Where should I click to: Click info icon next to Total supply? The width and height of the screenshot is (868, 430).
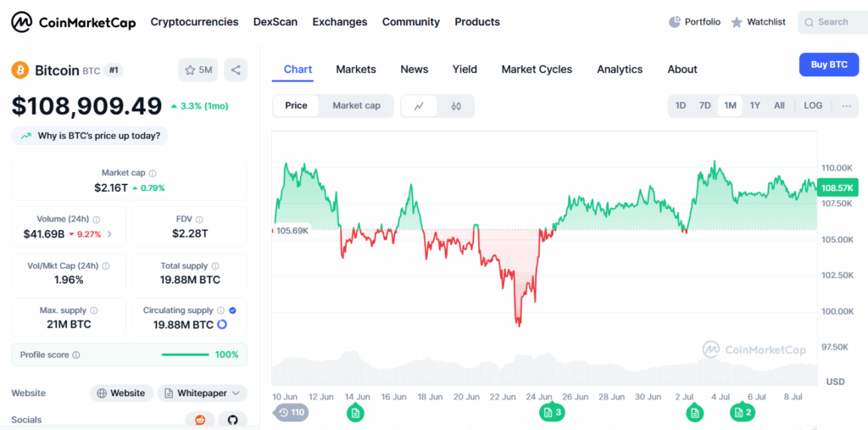(x=215, y=266)
